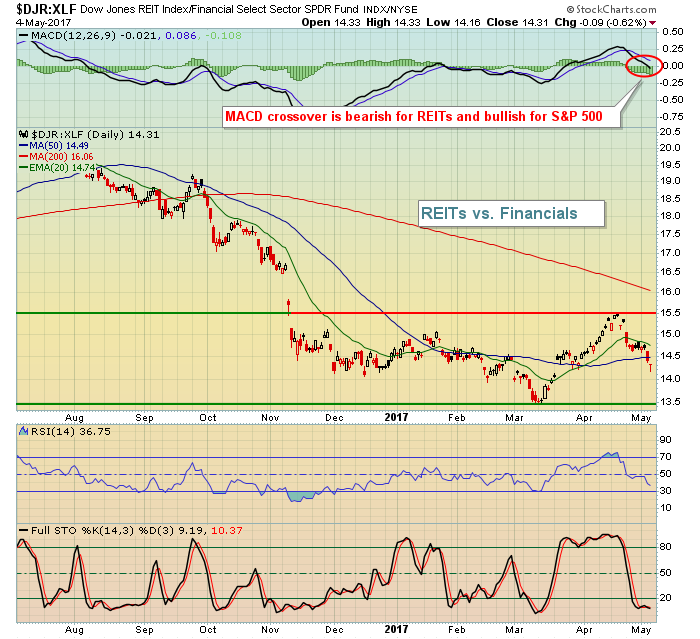700x639 pixels.
Task: Click the MA(50) 14.49 legend entry
Action: [x=54, y=146]
